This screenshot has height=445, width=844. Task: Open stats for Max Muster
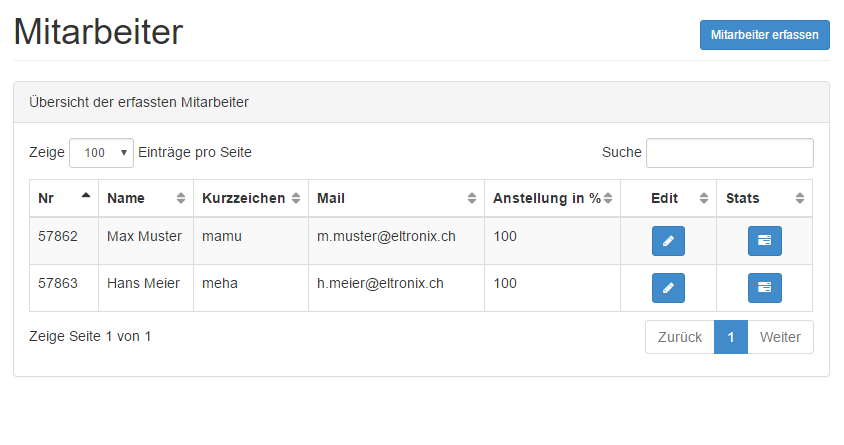764,241
